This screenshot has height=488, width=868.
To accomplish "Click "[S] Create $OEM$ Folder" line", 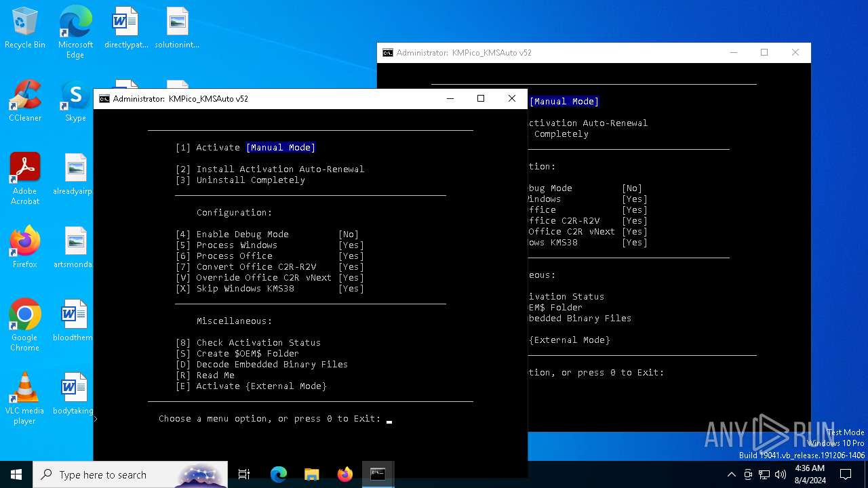I will 237,354.
